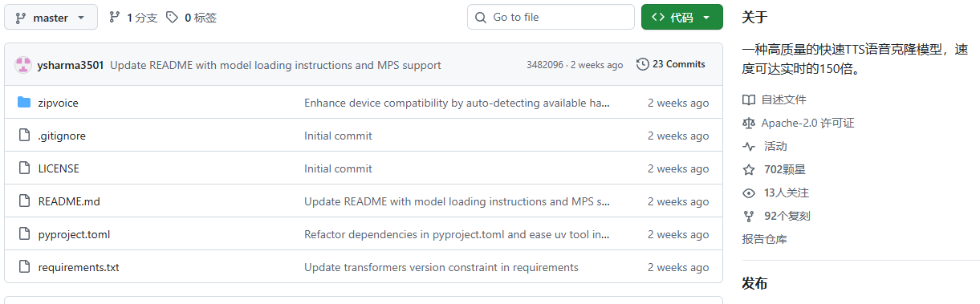Click zipvoice row's '2 weeks ago' timestamp
This screenshot has width=980, height=304.
click(678, 103)
